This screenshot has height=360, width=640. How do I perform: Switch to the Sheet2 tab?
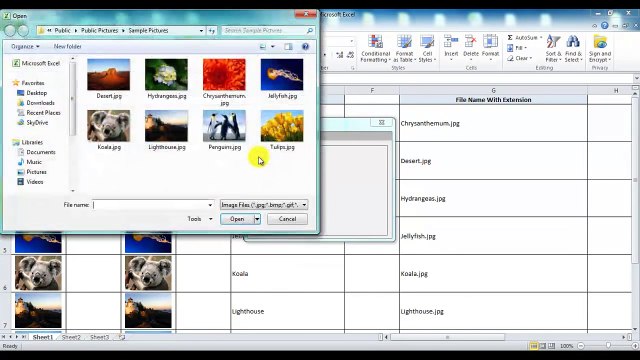tap(71, 337)
